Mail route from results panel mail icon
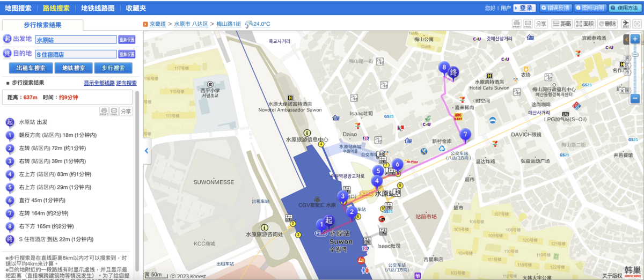Screen dimensions: 644x280 114,111
